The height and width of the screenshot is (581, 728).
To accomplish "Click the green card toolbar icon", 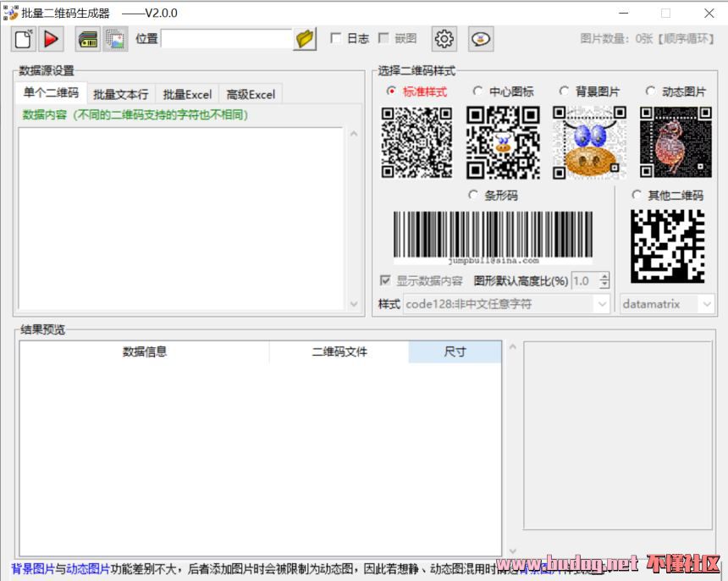I will tap(87, 38).
